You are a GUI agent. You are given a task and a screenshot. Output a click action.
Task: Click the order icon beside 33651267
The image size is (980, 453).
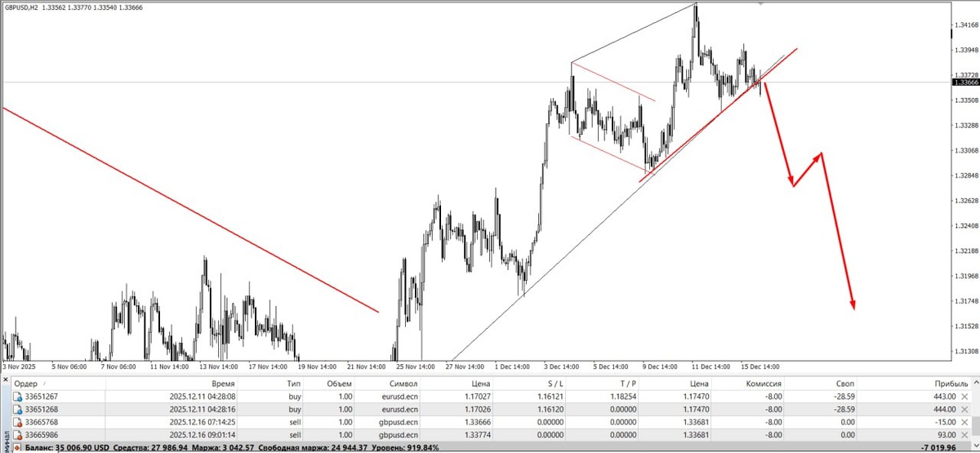click(x=18, y=396)
